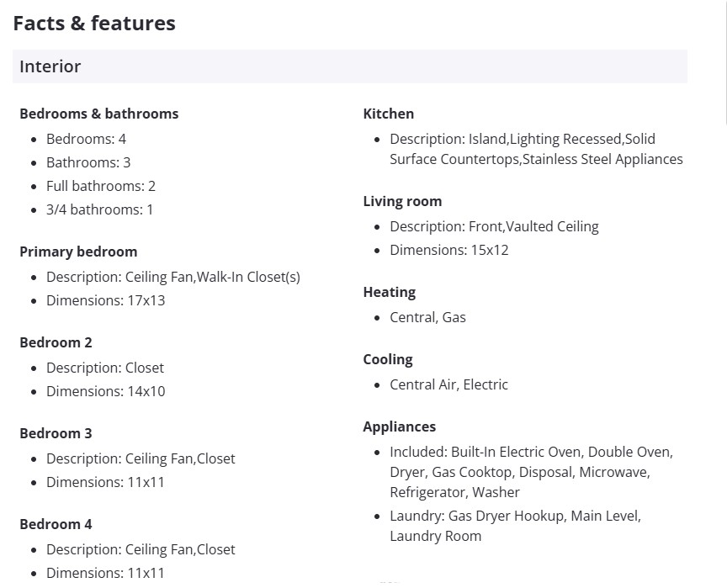Click the Heating Central, Gas entry
Image resolution: width=727 pixels, height=588 pixels.
(x=427, y=317)
